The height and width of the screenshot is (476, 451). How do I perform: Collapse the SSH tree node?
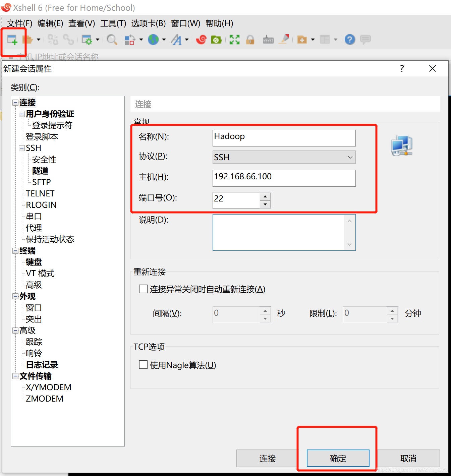22,148
